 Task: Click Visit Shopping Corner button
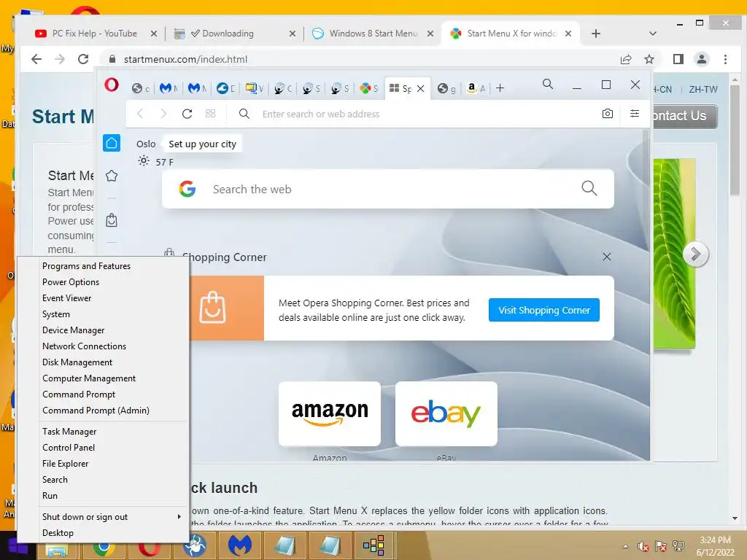[x=544, y=310]
